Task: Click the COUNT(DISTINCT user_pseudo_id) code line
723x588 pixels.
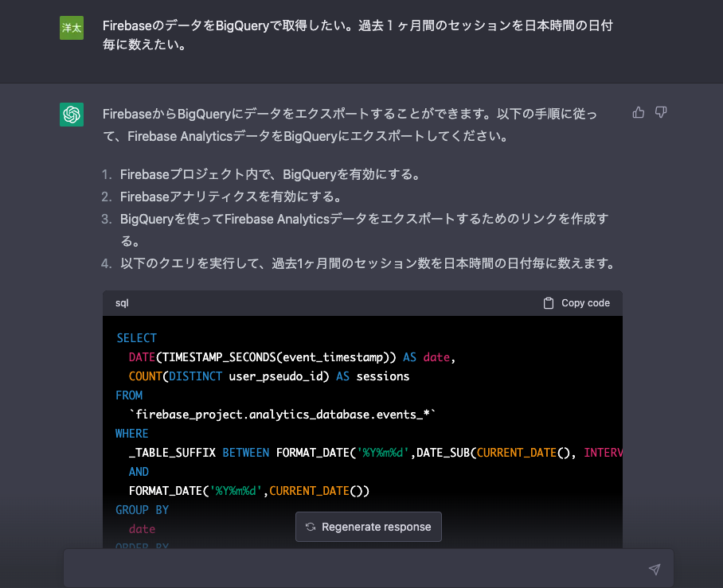Action: click(269, 376)
